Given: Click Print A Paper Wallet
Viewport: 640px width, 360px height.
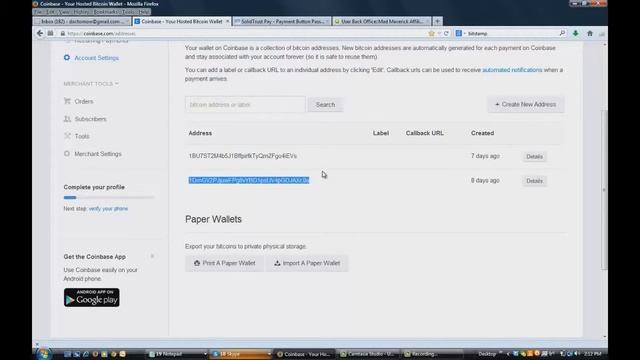Looking at the screenshot, I should point(224,263).
